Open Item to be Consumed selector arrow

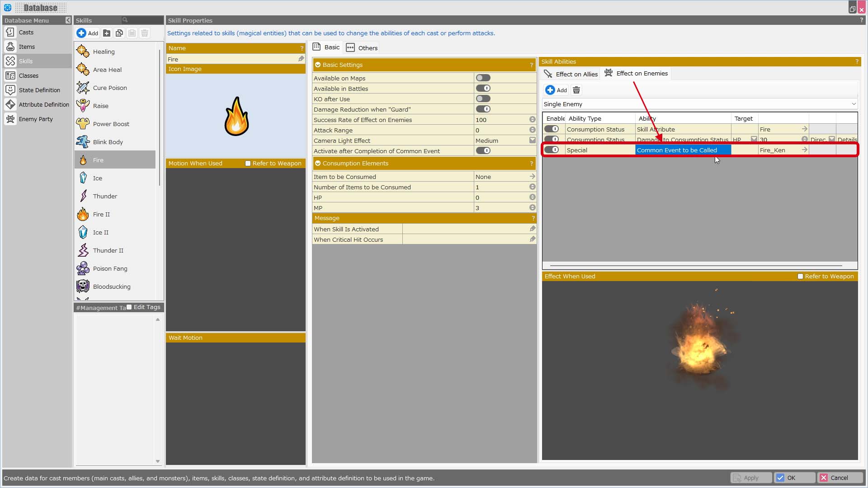(532, 176)
